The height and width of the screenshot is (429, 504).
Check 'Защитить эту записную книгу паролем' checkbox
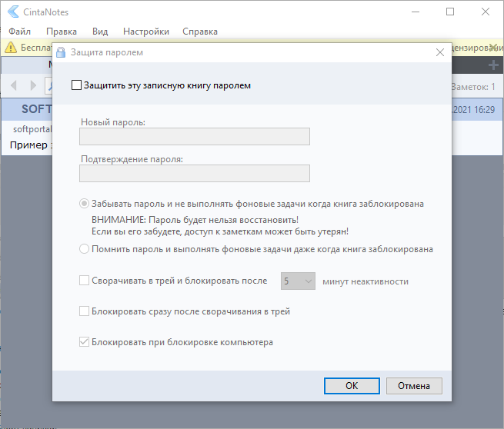coord(76,85)
